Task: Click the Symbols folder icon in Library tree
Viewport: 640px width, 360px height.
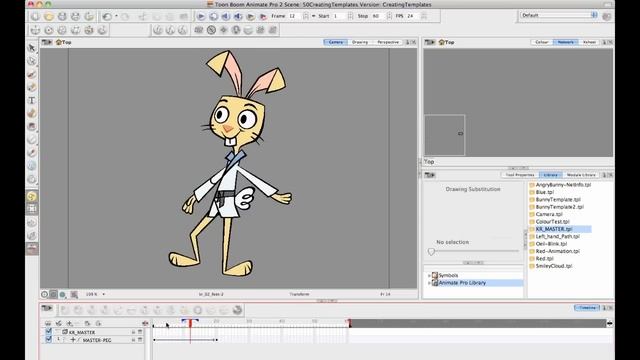Action: pos(435,275)
